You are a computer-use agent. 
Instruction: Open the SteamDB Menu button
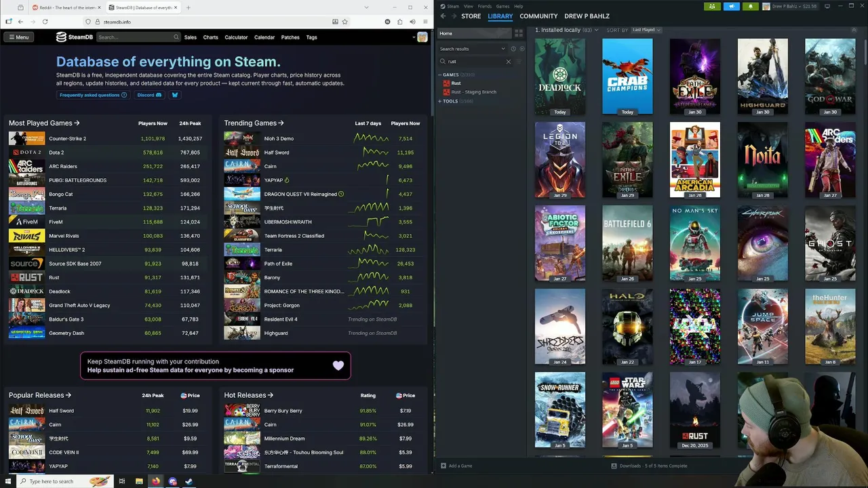point(19,37)
